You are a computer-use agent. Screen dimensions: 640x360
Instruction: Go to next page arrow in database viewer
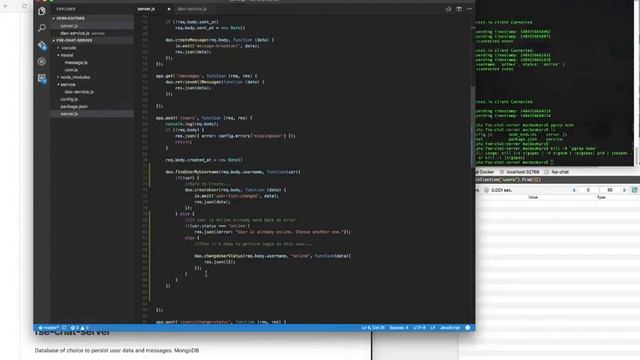pos(624,190)
